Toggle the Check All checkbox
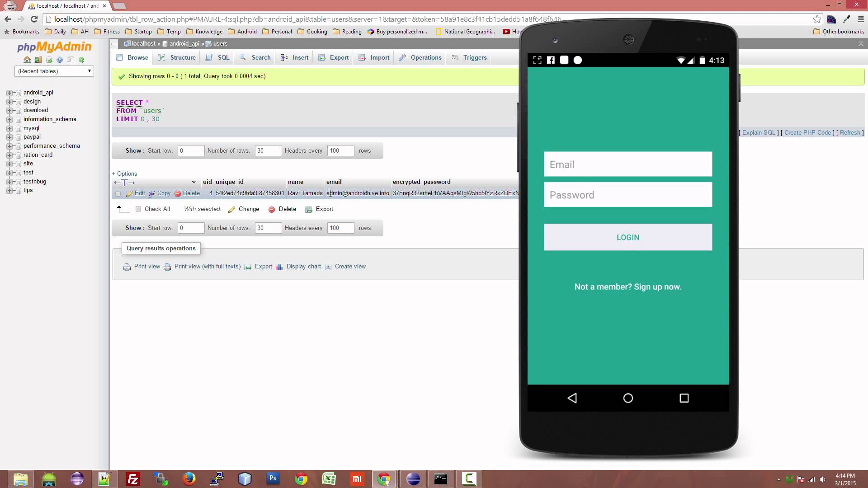 138,209
